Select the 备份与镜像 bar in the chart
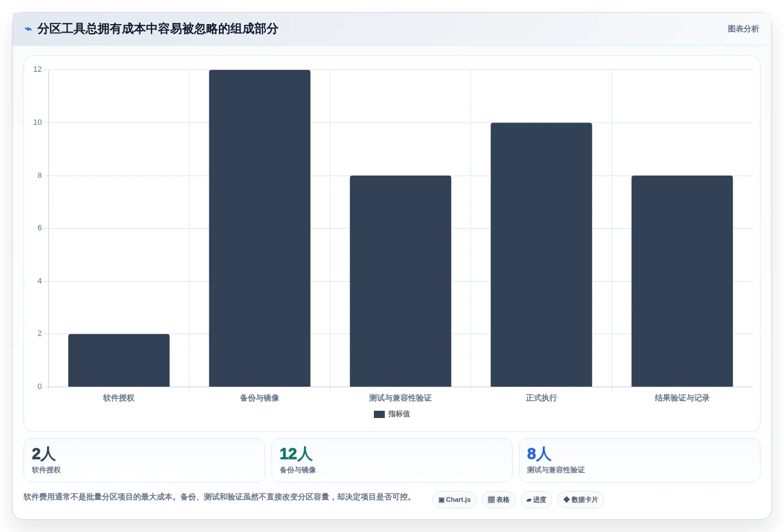 pyautogui.click(x=260, y=229)
